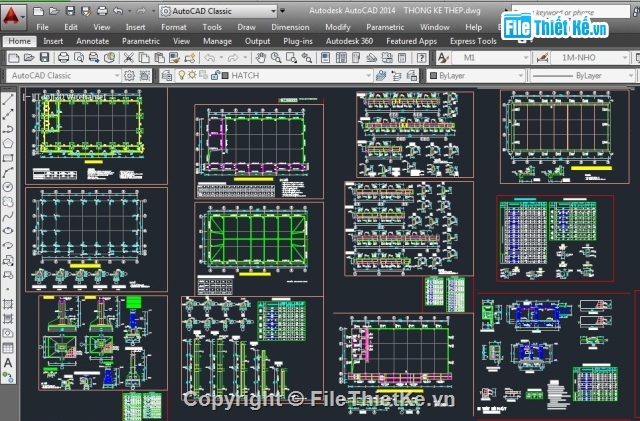The image size is (640, 421).
Task: Click Save in the Quick Access toolbar
Action: pos(70,11)
